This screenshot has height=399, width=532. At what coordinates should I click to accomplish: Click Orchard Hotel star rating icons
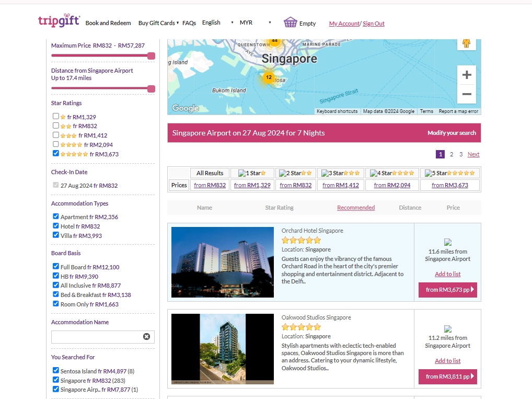[x=301, y=241]
